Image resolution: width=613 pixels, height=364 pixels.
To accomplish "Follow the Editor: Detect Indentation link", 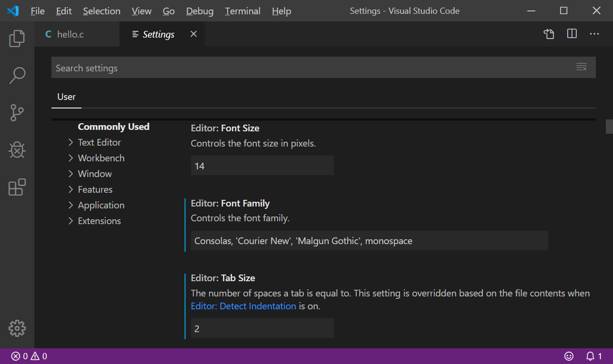I will [243, 306].
